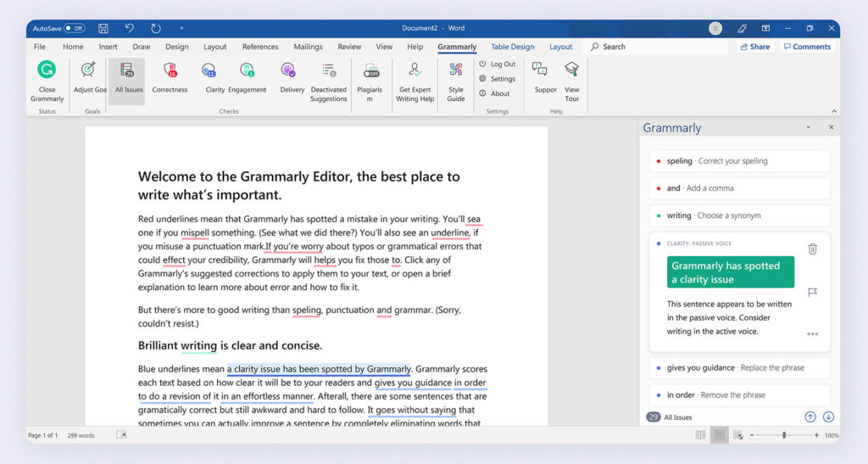Switch to the Review tab
Screen dimensions: 868x464
(349, 47)
